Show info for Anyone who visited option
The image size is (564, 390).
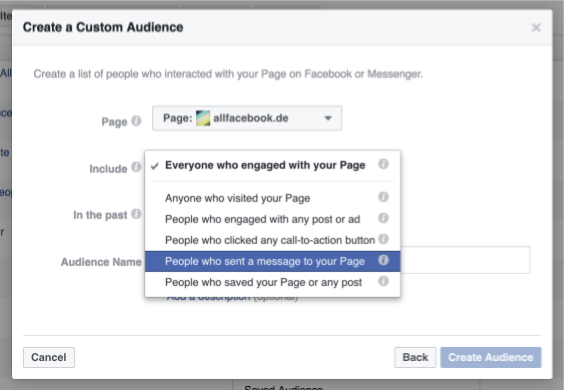point(383,197)
